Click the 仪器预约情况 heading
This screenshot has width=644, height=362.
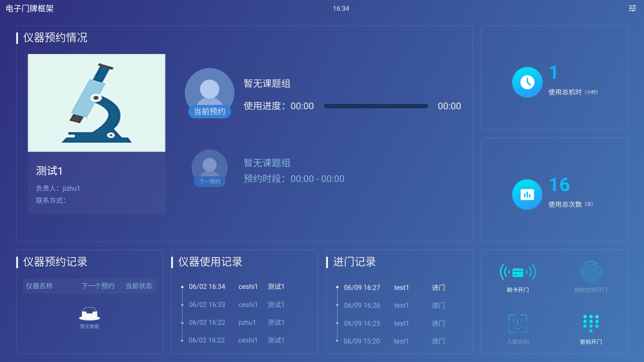click(55, 38)
